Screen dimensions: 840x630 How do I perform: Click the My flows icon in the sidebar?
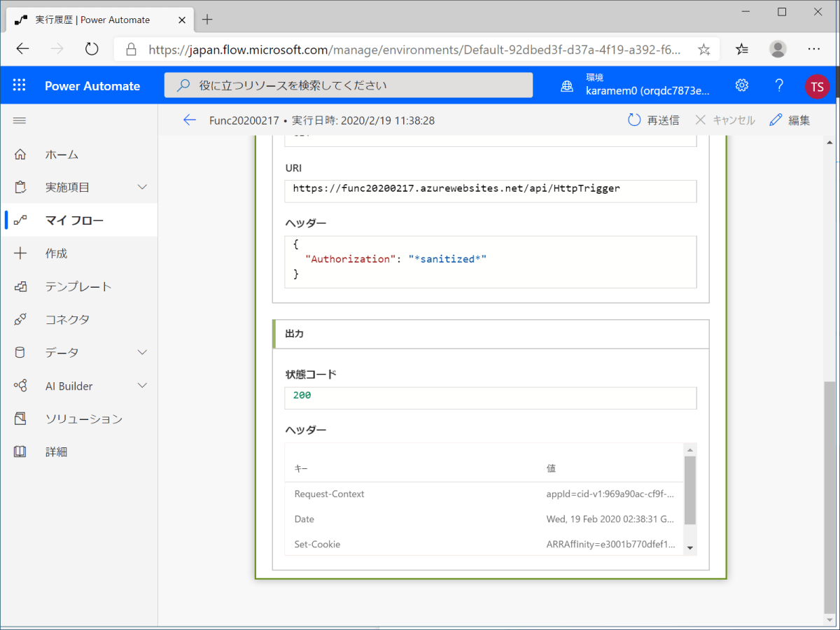20,220
